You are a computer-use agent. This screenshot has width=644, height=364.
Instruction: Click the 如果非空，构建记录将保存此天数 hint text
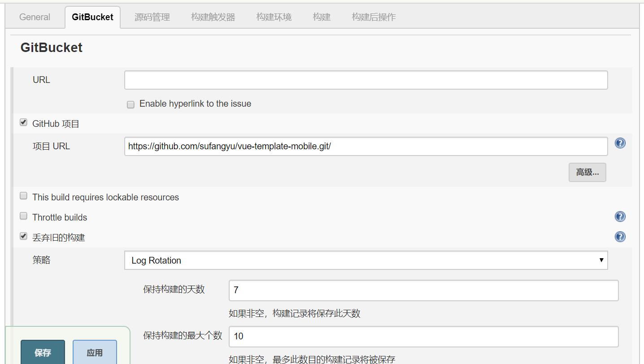295,313
